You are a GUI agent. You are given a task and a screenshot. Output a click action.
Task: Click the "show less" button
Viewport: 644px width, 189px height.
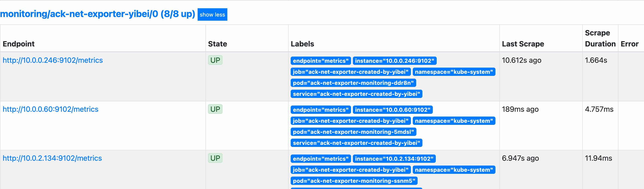pos(212,14)
